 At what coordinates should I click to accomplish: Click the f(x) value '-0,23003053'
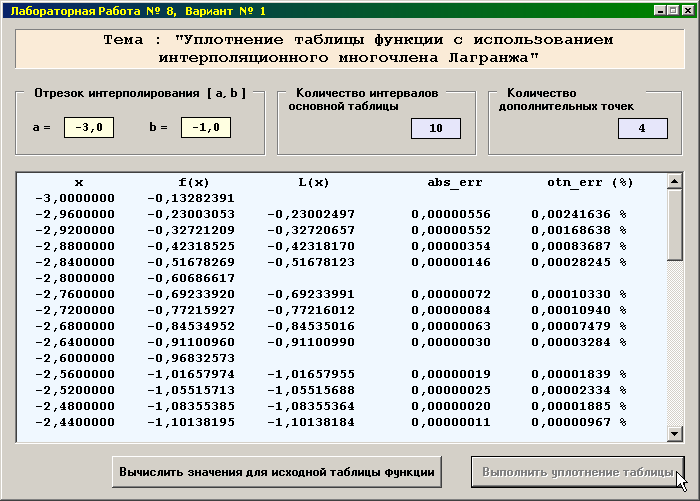click(x=191, y=214)
